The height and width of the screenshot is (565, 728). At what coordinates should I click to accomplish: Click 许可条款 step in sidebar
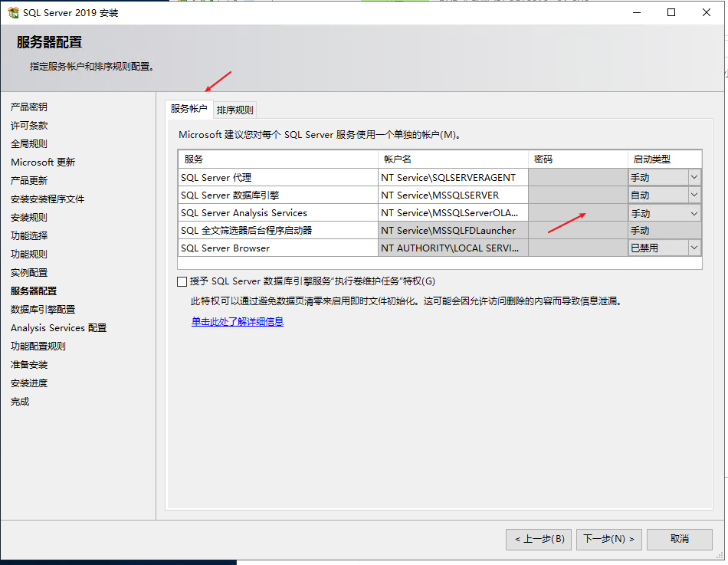29,126
